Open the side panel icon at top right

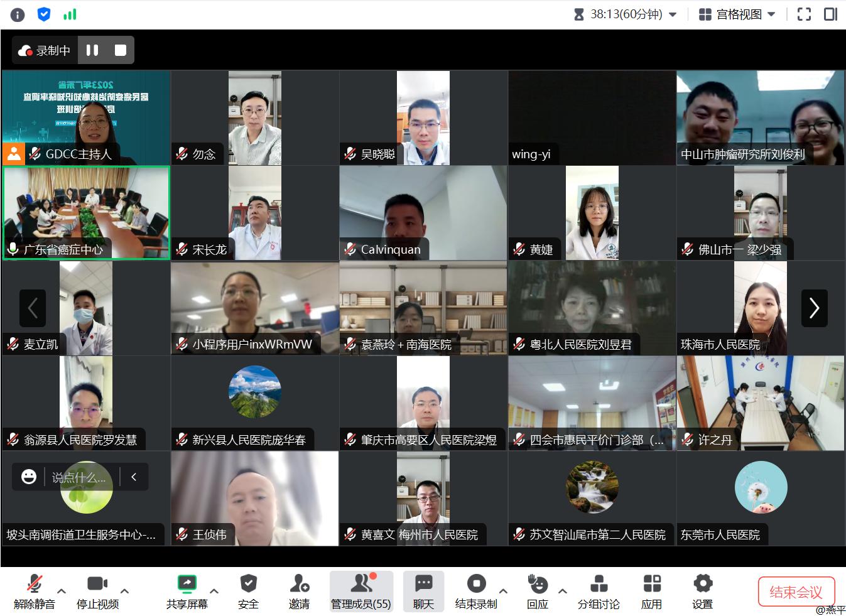click(x=830, y=14)
